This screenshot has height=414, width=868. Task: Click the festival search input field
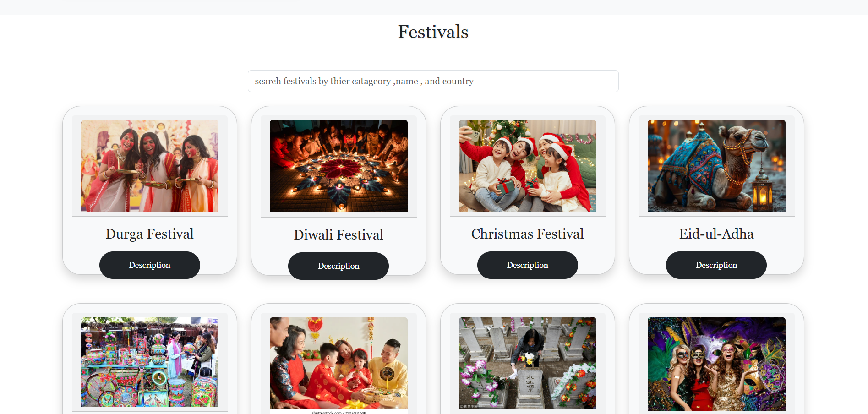pos(433,81)
